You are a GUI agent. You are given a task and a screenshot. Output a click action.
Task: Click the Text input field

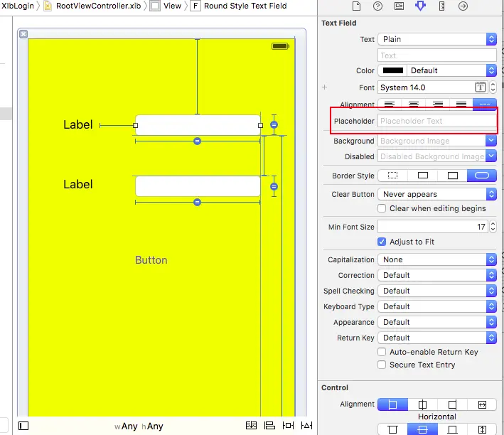pyautogui.click(x=437, y=55)
